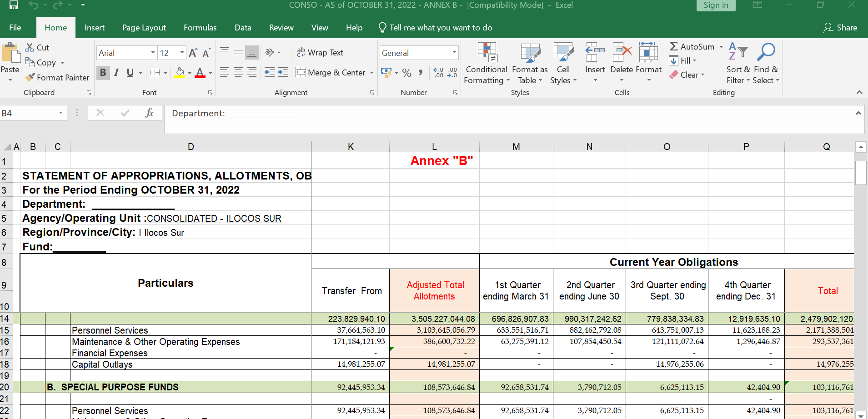Click Tell me what you want search
The height and width of the screenshot is (419, 868).
click(x=436, y=28)
